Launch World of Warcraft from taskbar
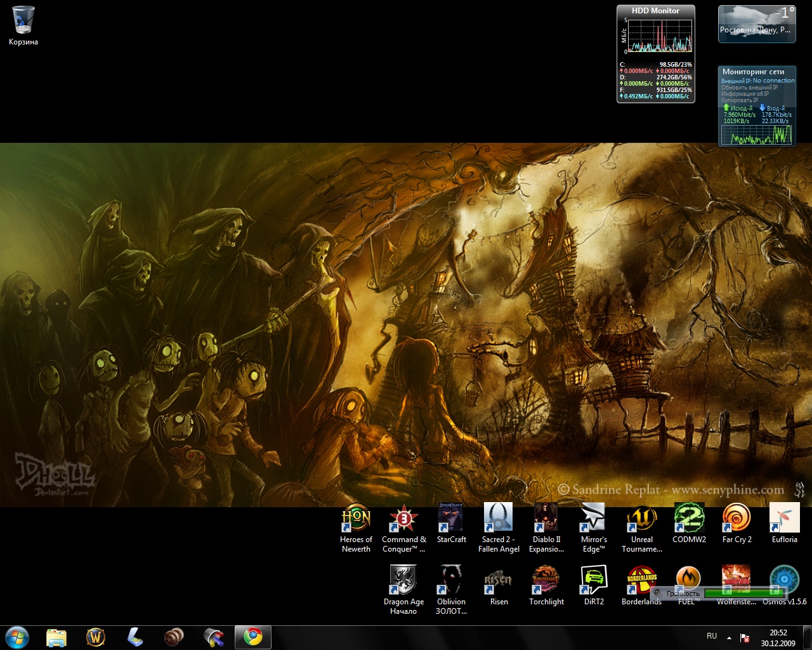The width and height of the screenshot is (812, 650). tap(96, 637)
